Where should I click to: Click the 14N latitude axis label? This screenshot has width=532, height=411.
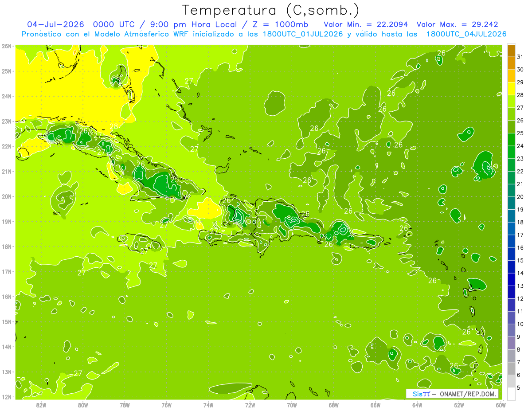click(x=7, y=347)
